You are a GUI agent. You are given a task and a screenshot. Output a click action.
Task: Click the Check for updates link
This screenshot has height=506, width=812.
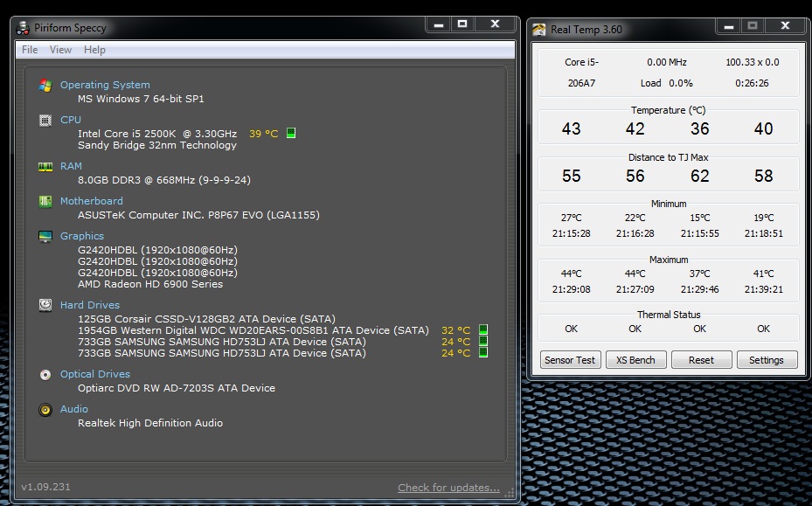point(448,488)
